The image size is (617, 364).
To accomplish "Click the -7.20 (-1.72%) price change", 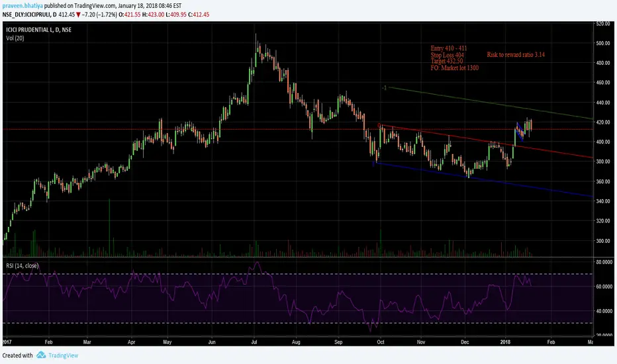I will coord(99,15).
